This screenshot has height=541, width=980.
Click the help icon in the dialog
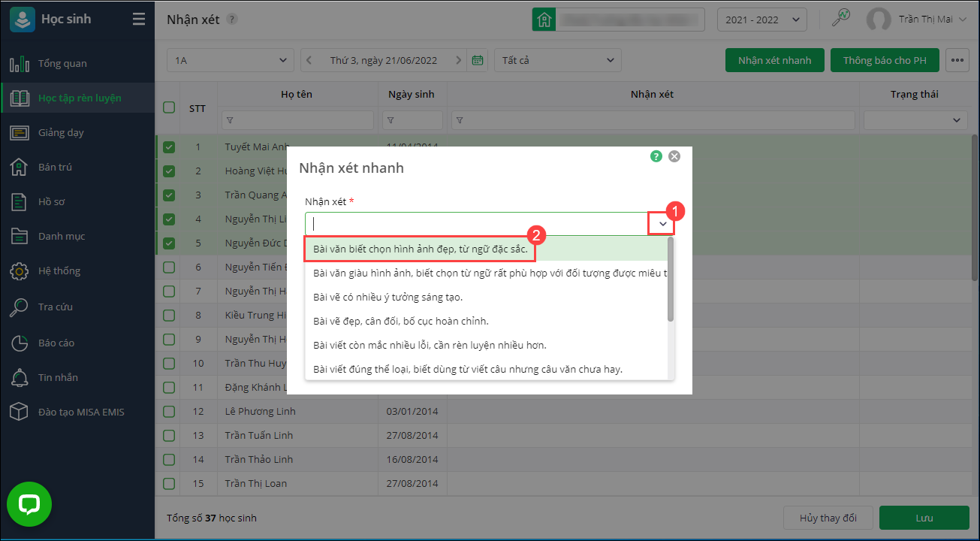click(x=656, y=156)
